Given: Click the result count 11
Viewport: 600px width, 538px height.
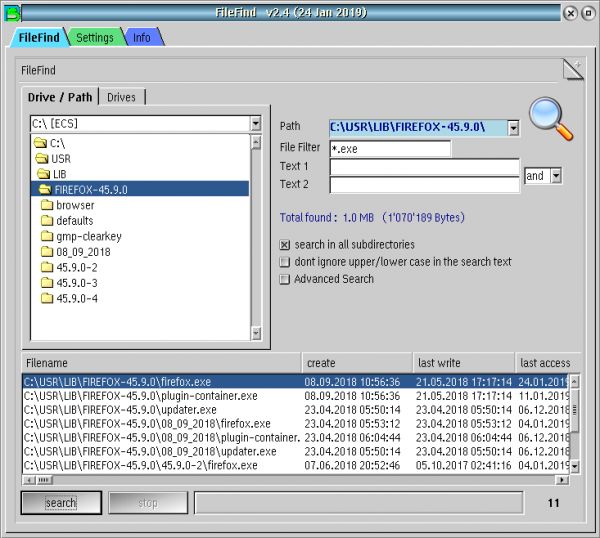Looking at the screenshot, I should pyautogui.click(x=553, y=503).
